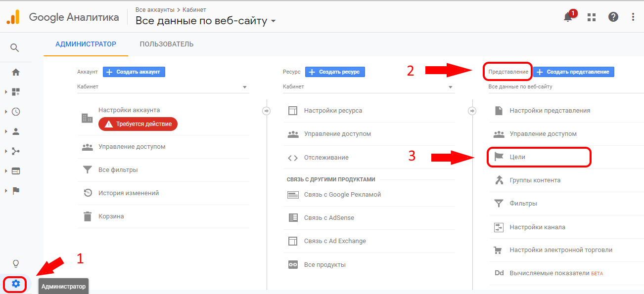
Task: Open the Google apps grid icon
Action: click(592, 17)
